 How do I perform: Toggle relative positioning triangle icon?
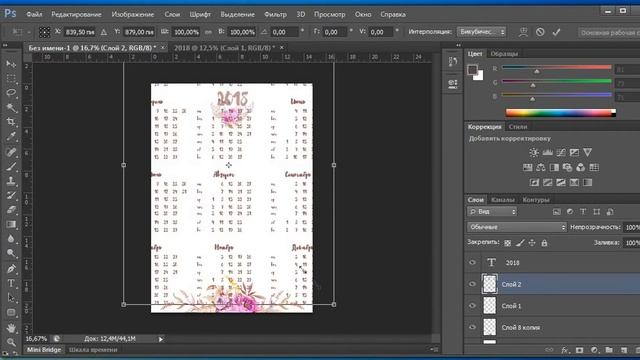(104, 32)
